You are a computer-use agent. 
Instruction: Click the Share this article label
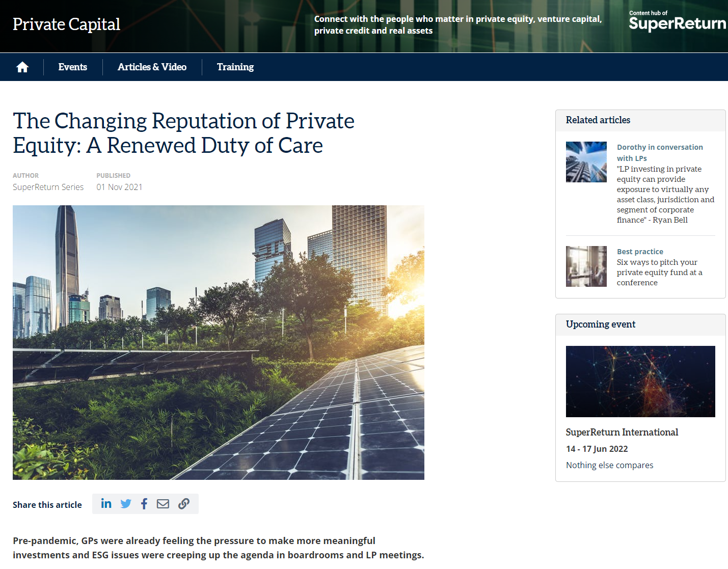tap(47, 505)
